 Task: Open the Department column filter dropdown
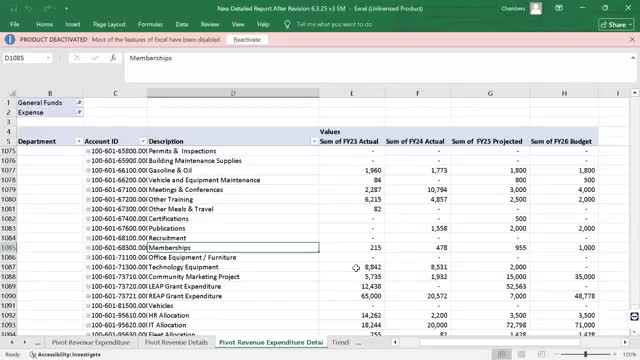(79, 141)
